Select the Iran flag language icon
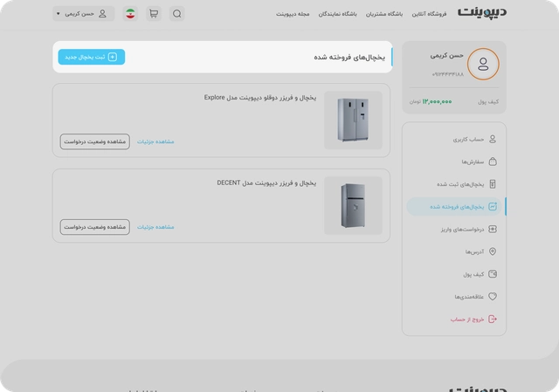Image resolution: width=559 pixels, height=392 pixels. pyautogui.click(x=130, y=14)
